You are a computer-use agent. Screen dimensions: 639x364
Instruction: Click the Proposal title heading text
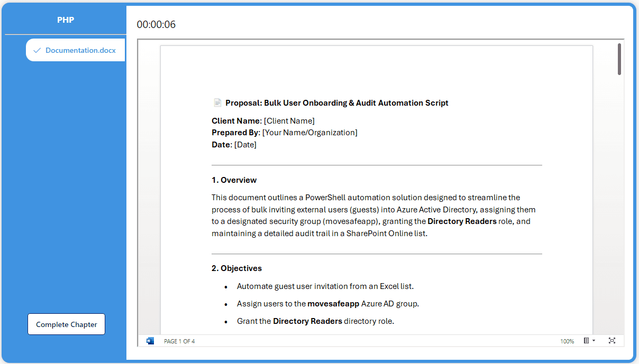coord(337,103)
